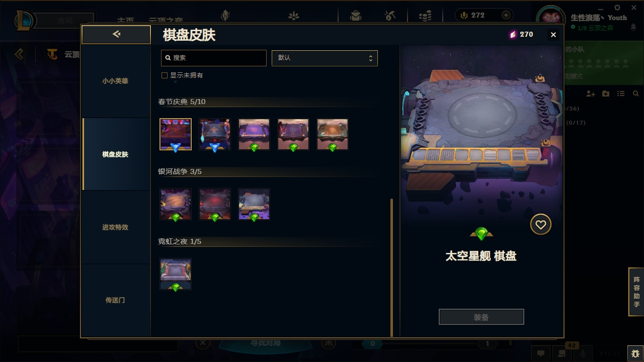Close the 棋盘皮肤 dialog

point(553,35)
